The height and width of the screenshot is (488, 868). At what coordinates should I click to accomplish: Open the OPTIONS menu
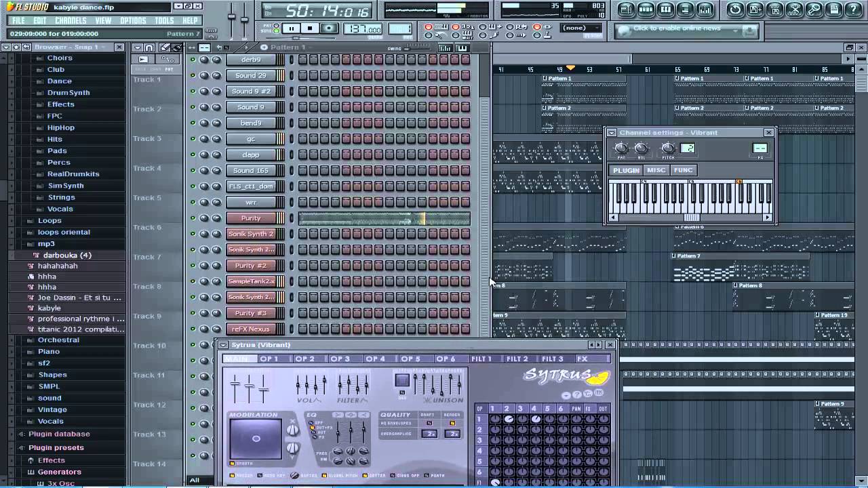tap(133, 21)
